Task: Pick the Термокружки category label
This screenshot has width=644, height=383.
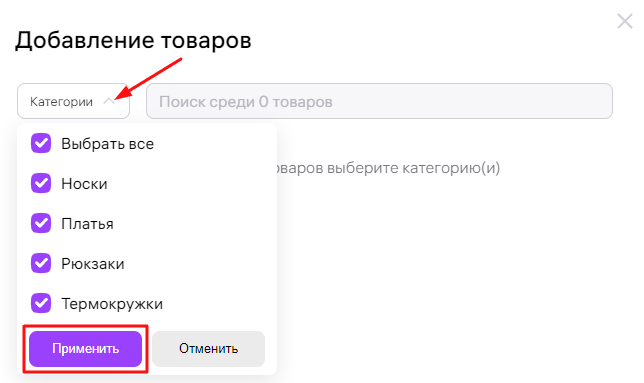Action: pyautogui.click(x=112, y=304)
